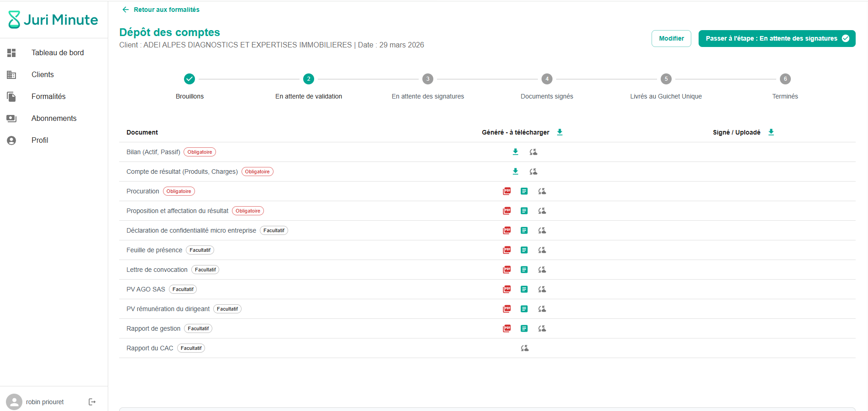Image resolution: width=868 pixels, height=411 pixels.
Task: Open the Procuration PDF icon
Action: tap(507, 191)
